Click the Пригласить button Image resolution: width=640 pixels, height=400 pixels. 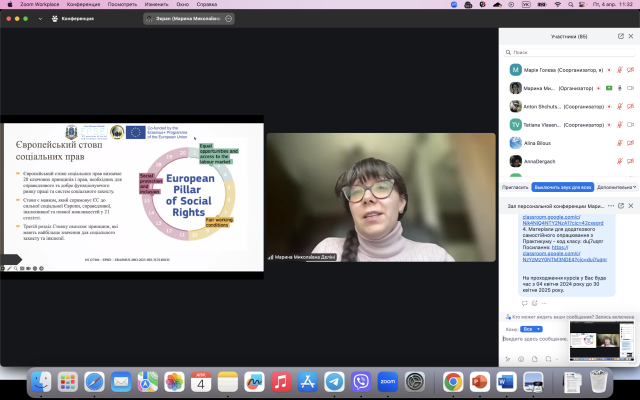[515, 186]
